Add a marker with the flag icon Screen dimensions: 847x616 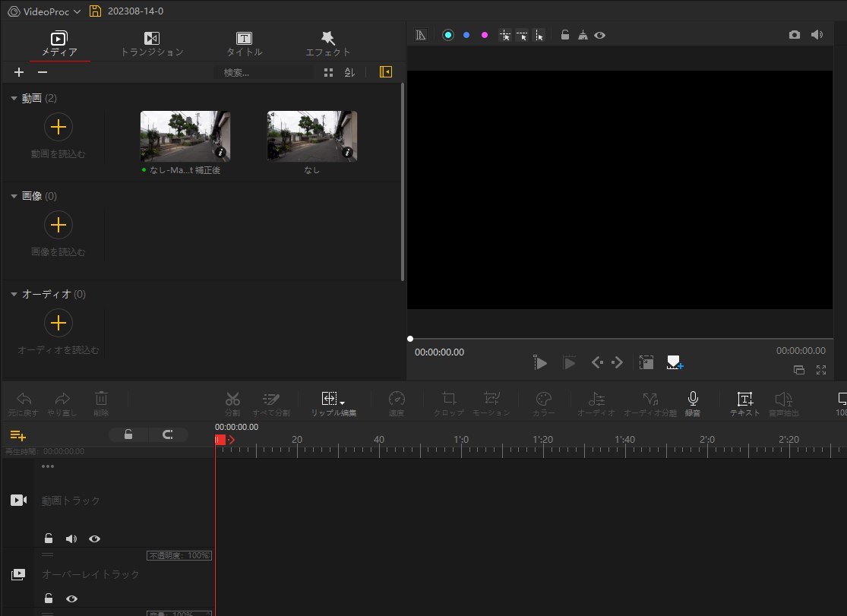tap(675, 362)
